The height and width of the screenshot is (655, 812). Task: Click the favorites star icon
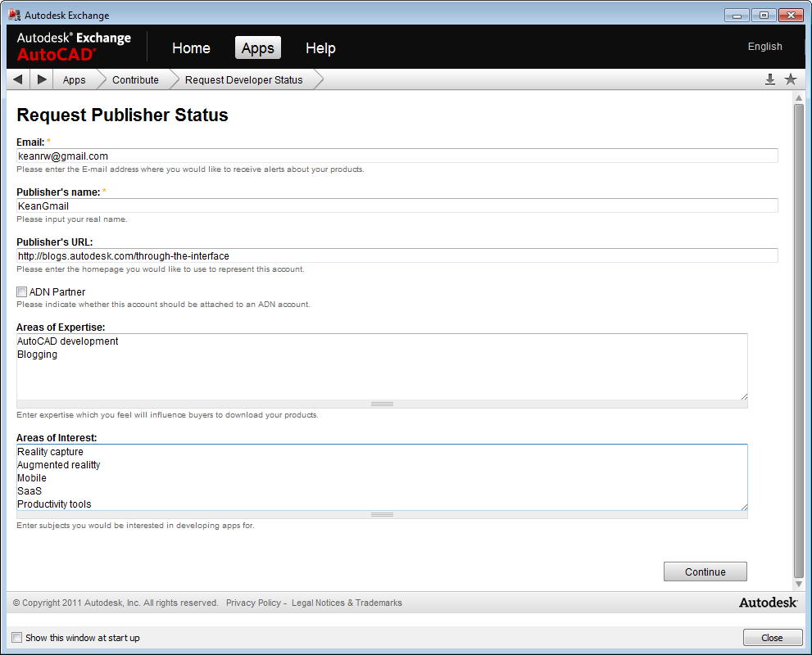pos(790,79)
